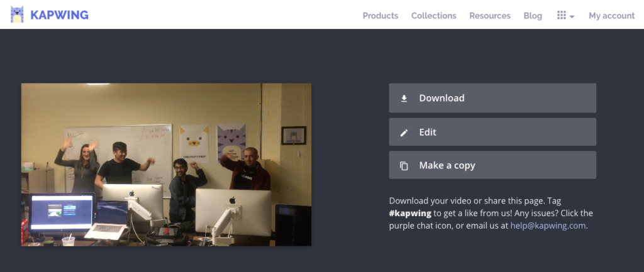Click the apps grid icon
Viewport: 644px width, 272px height.
click(x=562, y=15)
